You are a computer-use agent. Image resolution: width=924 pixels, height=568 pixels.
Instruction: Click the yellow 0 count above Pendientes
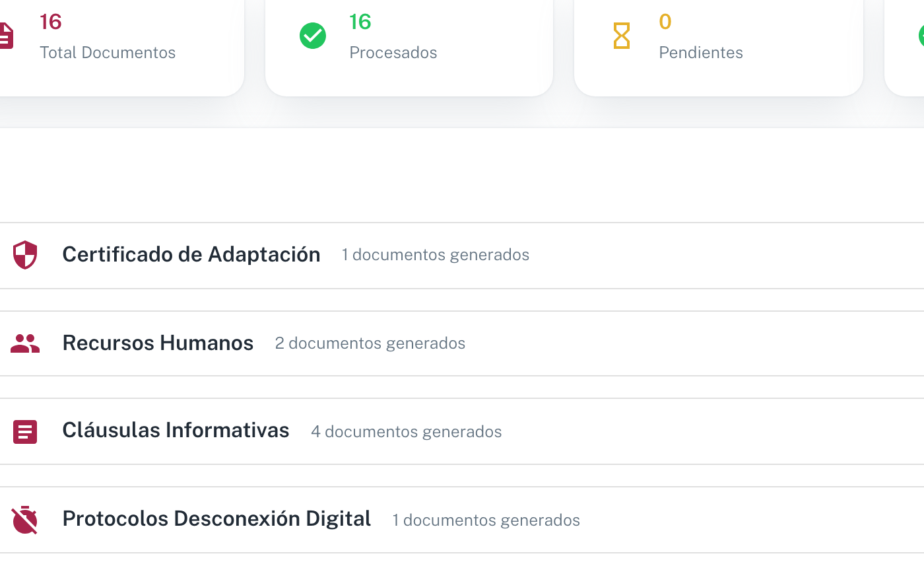point(665,22)
